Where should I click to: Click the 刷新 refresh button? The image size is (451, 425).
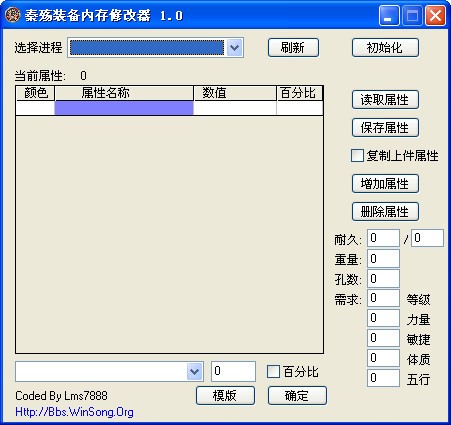tap(293, 48)
